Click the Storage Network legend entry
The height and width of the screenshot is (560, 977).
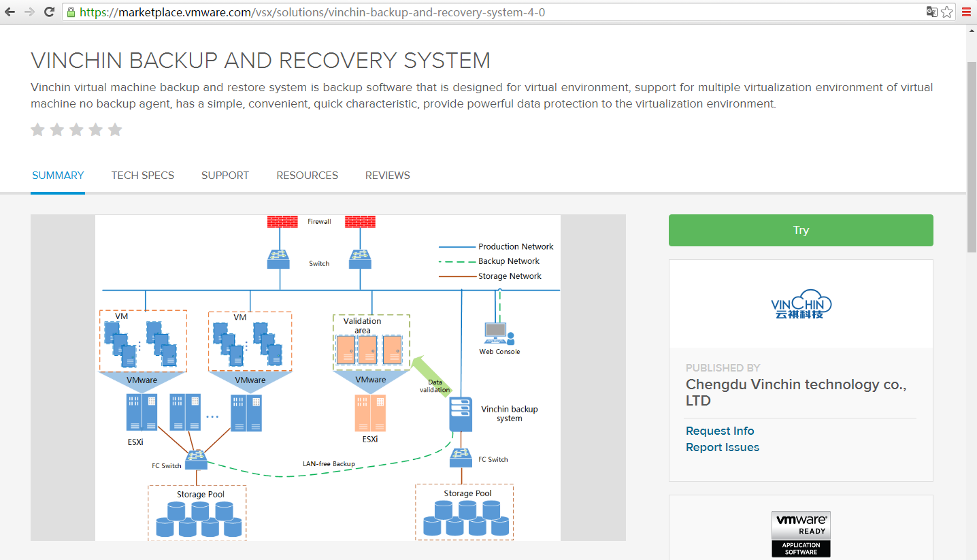[x=491, y=276]
